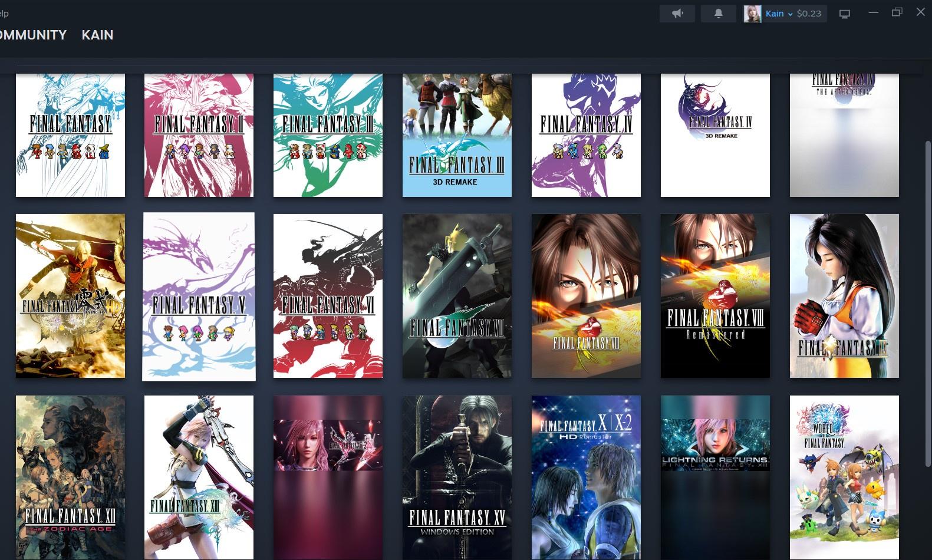This screenshot has width=932, height=560.
Task: Choose the teal Final Fantasy III pixel cover
Action: [328, 135]
